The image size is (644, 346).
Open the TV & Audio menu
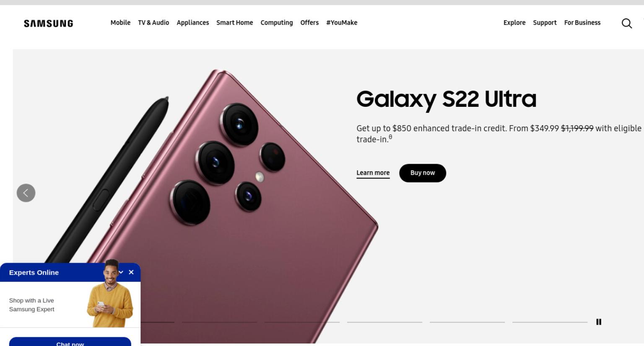[x=153, y=23]
